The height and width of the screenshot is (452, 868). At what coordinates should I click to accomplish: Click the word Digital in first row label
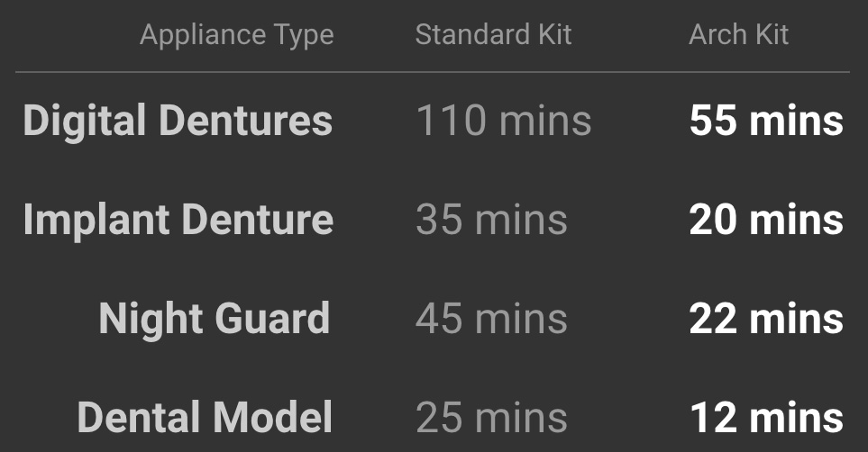pyautogui.click(x=82, y=121)
